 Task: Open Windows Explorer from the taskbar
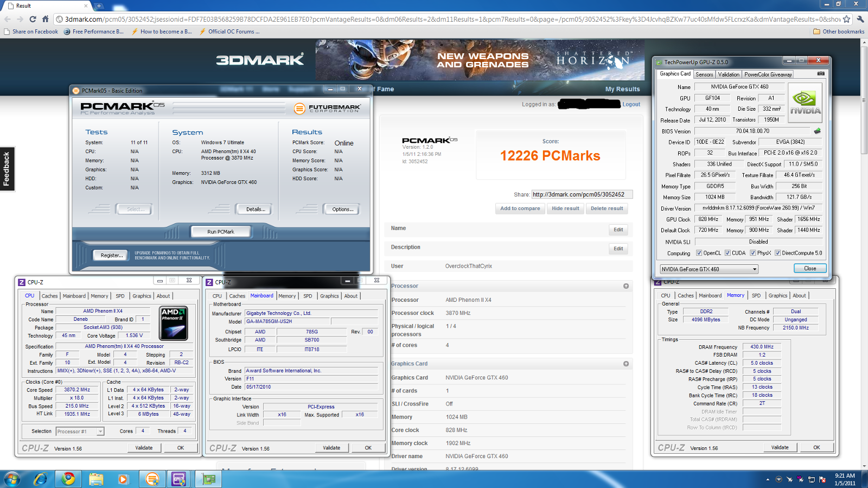96,479
